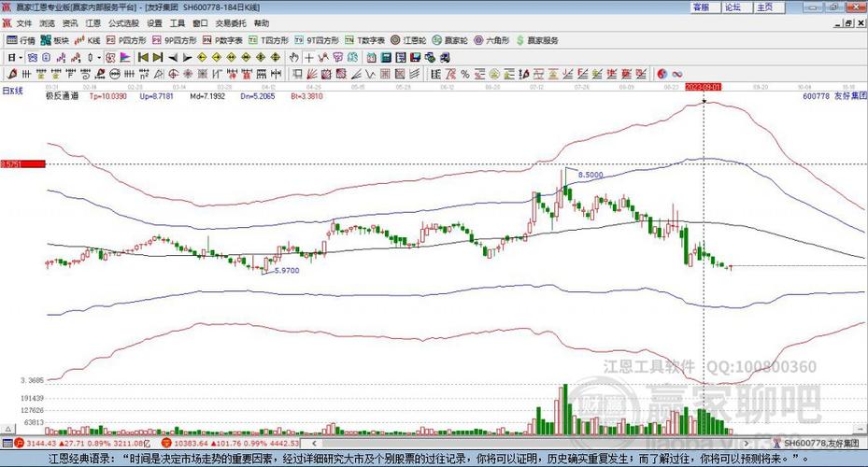
Task: Open the 赢家轮 wheel tool
Action: tap(450, 40)
